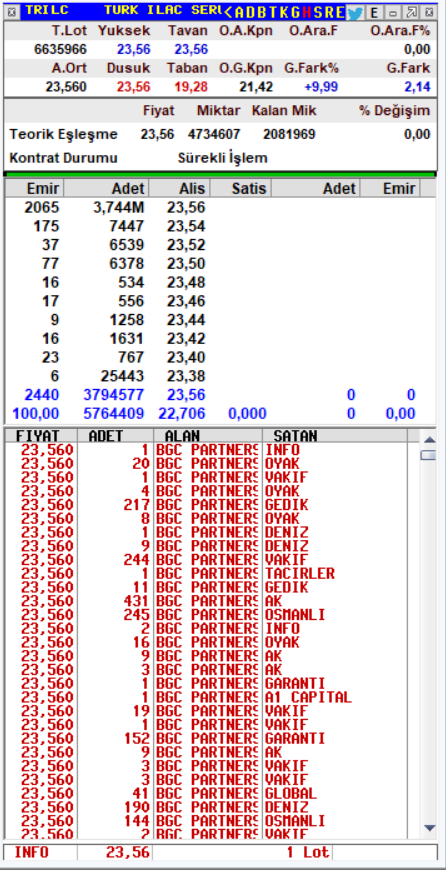Click the blue total quantity 3794577
The height and width of the screenshot is (870, 446).
(x=113, y=395)
